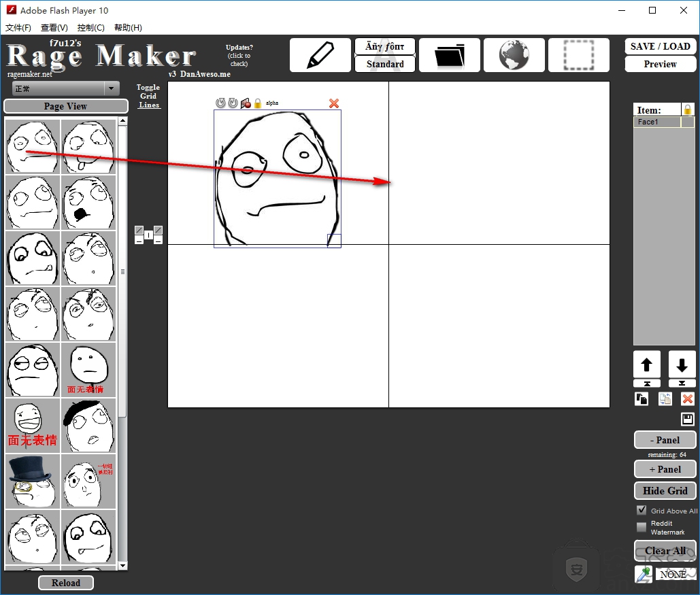Enable Reddit Watermark checkbox
This screenshot has width=700, height=595.
tap(641, 527)
